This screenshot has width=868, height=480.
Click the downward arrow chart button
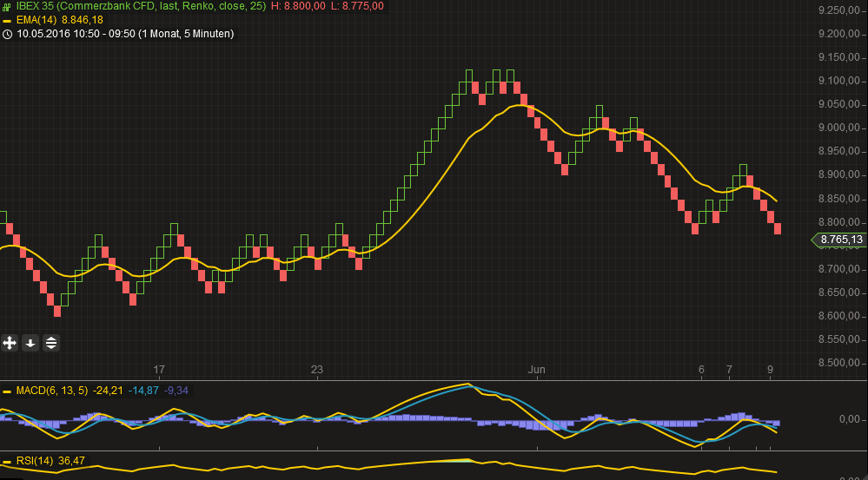[30, 343]
